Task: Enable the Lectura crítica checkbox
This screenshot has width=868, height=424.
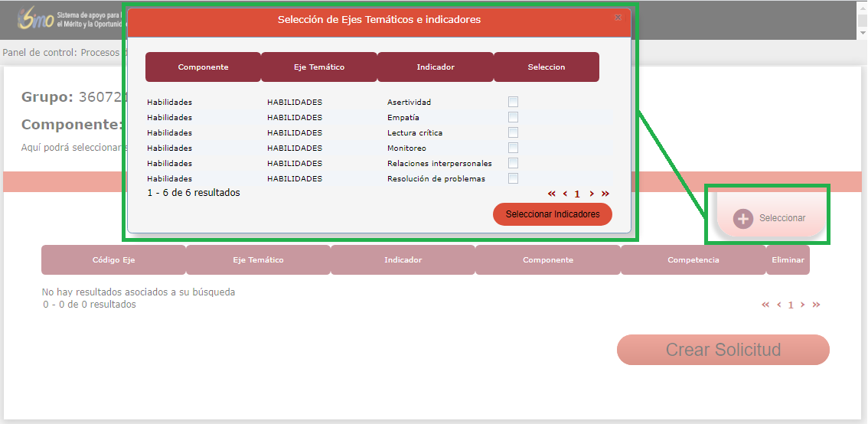Action: (x=513, y=132)
